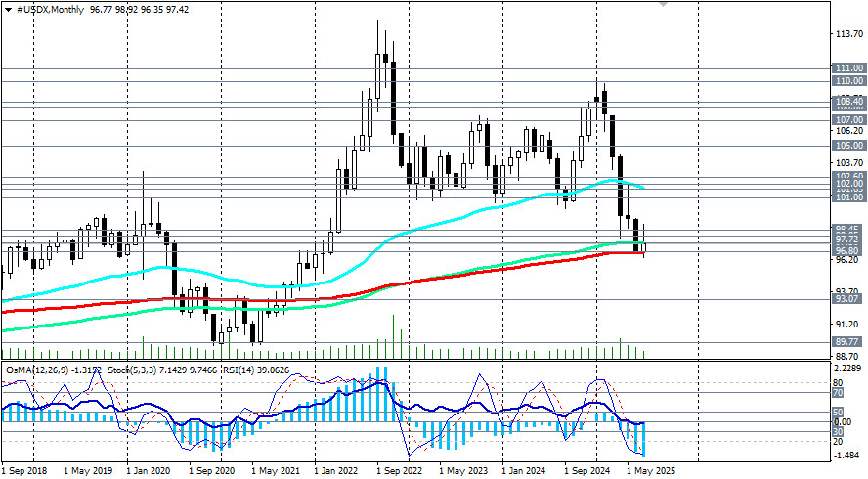Click the 1 Jan 2022 date label
868x479 pixels.
pos(336,471)
